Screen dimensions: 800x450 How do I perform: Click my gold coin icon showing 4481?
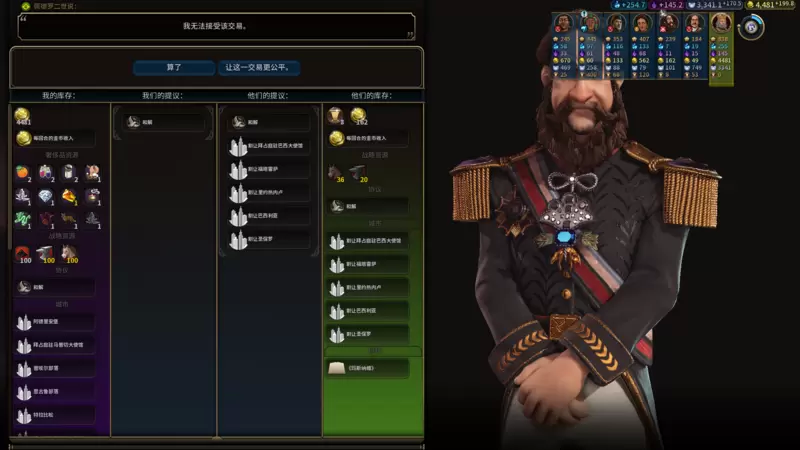click(22, 116)
